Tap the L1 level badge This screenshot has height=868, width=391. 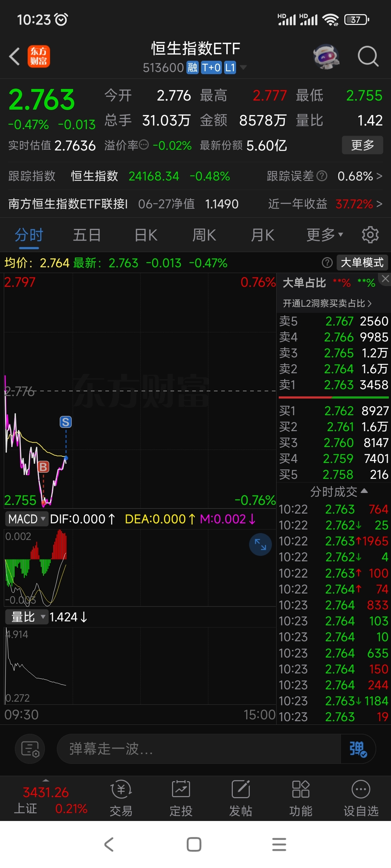[230, 68]
